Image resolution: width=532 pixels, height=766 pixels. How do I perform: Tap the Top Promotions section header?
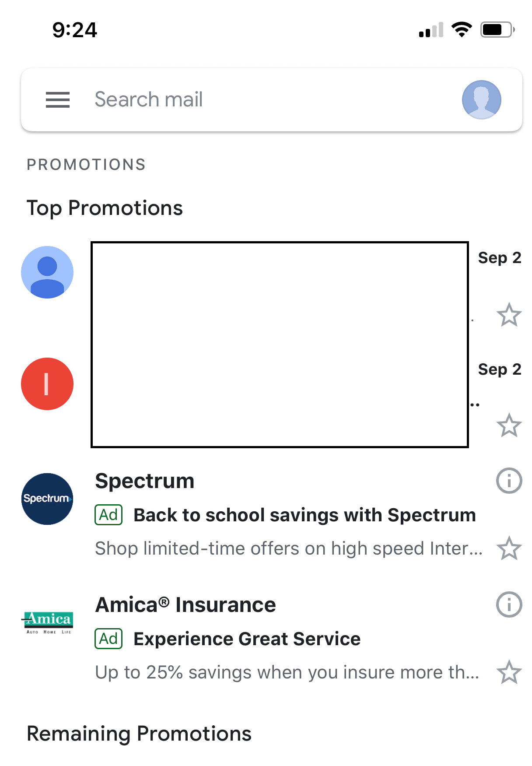click(105, 208)
